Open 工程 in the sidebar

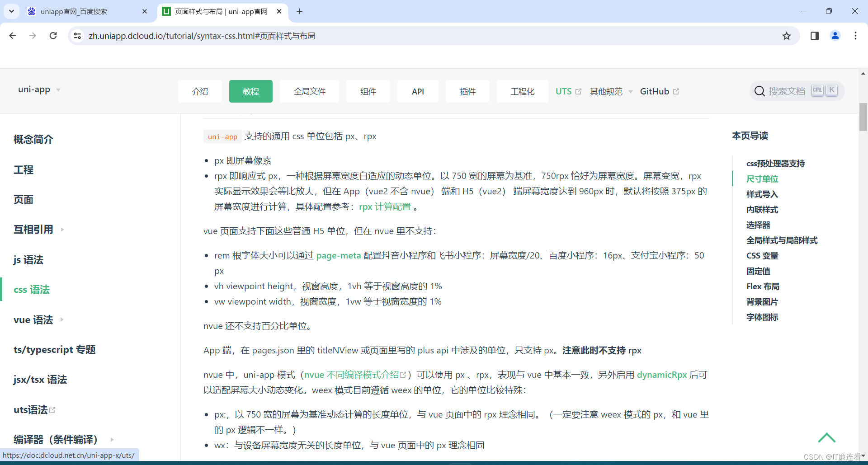tap(24, 169)
